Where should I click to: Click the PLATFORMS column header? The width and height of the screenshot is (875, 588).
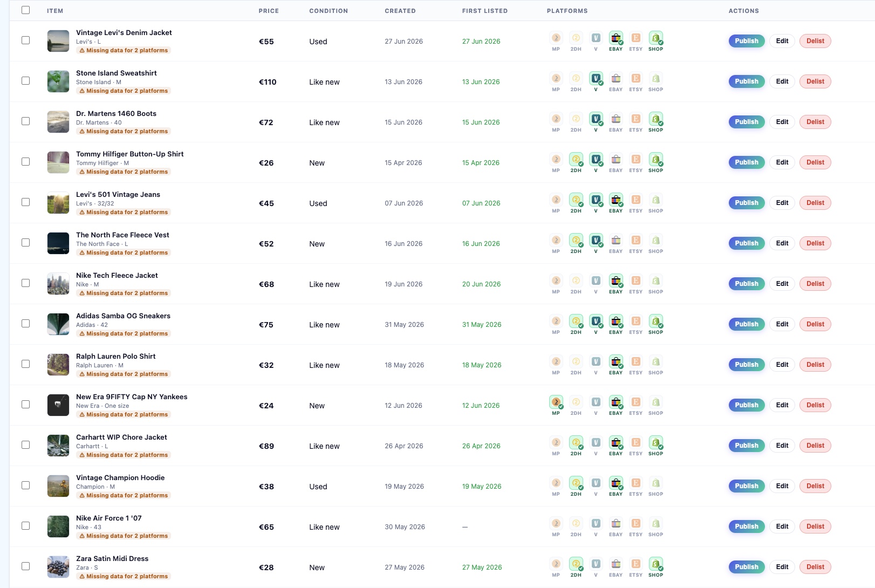(568, 11)
